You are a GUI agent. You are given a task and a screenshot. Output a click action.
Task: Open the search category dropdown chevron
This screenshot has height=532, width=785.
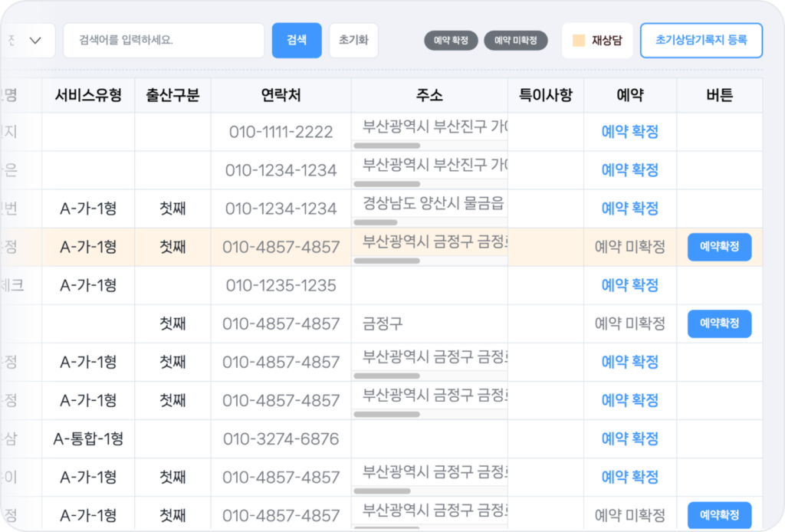pyautogui.click(x=35, y=41)
